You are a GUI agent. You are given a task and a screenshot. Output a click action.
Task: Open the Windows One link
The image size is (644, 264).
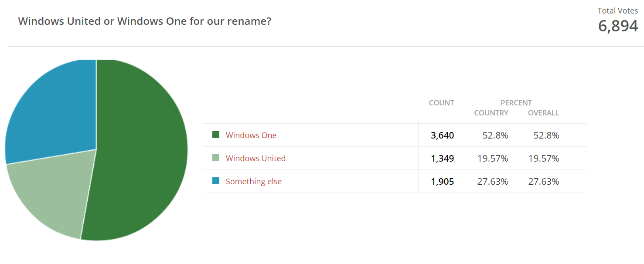(x=251, y=135)
